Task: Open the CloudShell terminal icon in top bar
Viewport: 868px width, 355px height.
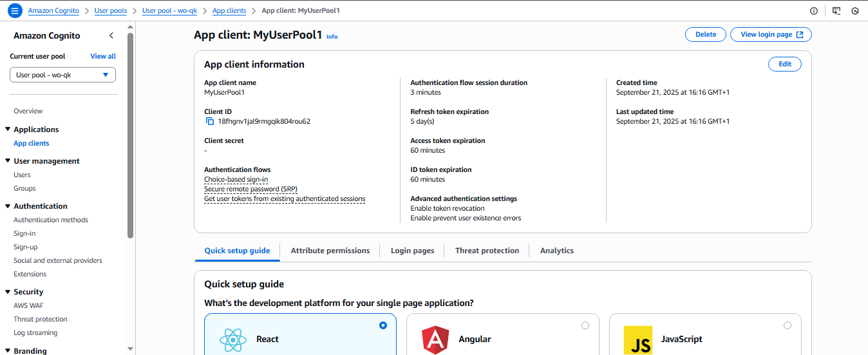Action: coord(836,11)
